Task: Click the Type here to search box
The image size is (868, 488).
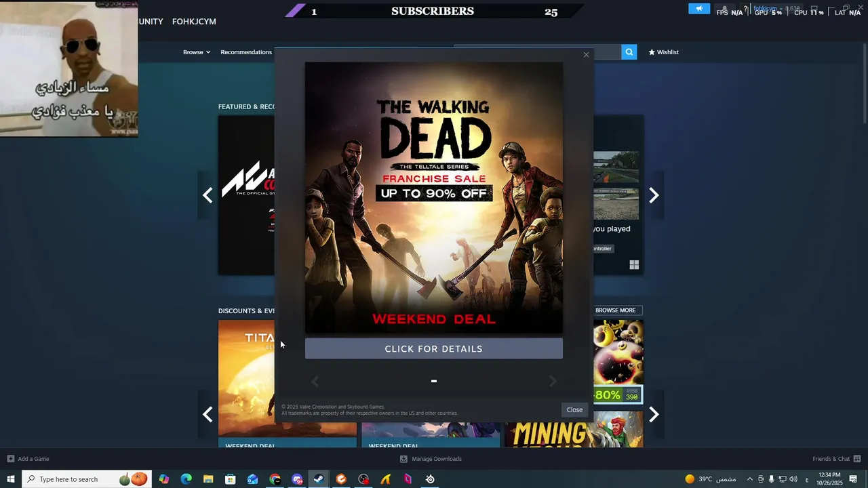Action: [x=86, y=479]
